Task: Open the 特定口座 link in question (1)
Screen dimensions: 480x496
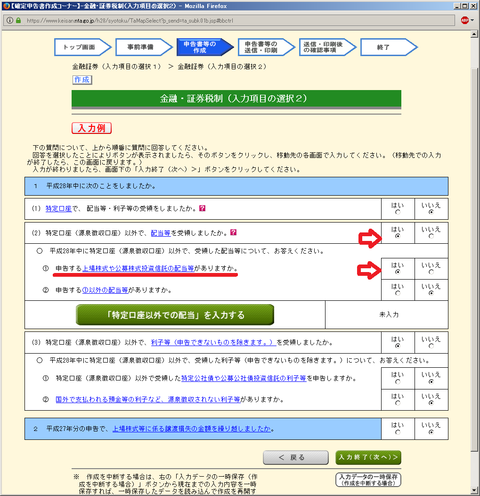Action: pyautogui.click(x=58, y=209)
